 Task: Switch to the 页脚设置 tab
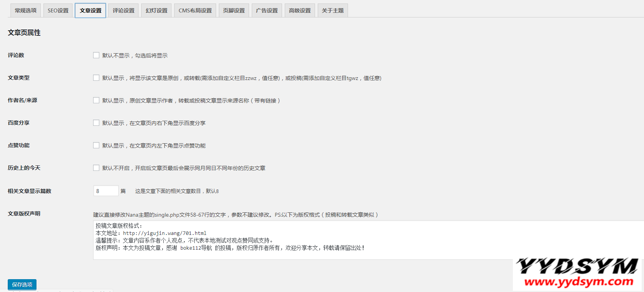point(234,10)
